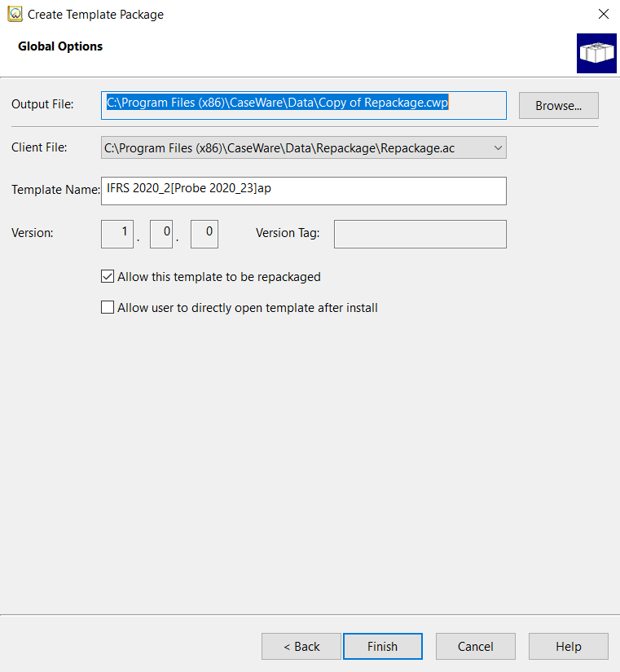
Task: Close the Create Template Package dialog
Action: point(603,14)
